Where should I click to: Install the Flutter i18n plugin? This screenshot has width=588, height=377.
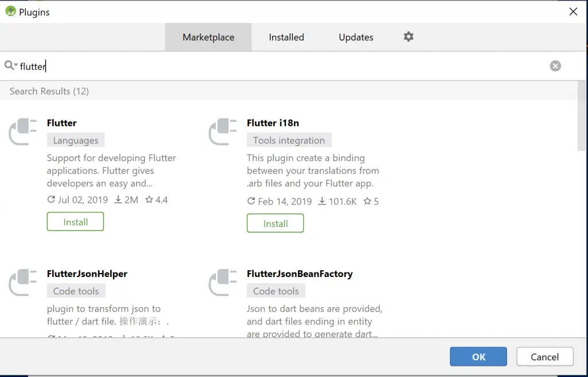[x=275, y=224]
